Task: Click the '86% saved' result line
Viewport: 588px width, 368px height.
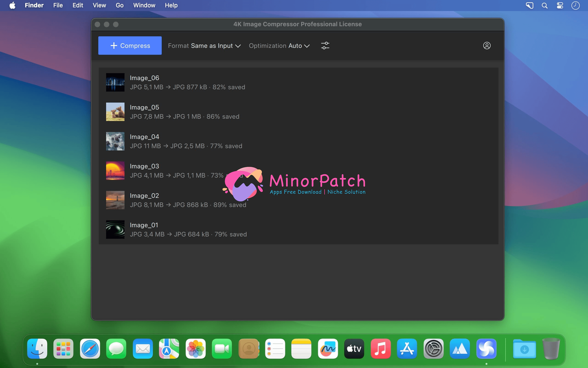Action: (x=185, y=116)
